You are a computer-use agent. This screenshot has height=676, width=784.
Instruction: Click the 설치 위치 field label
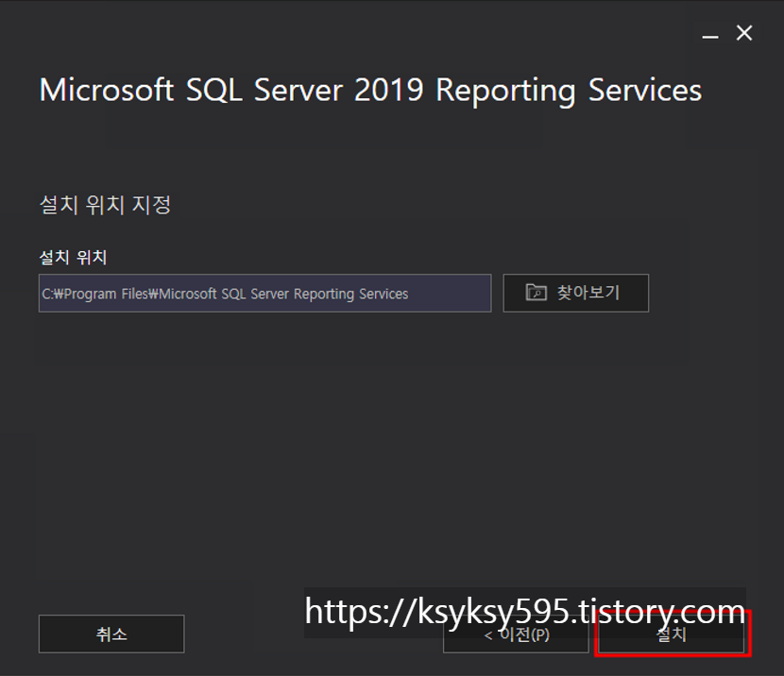click(x=73, y=258)
